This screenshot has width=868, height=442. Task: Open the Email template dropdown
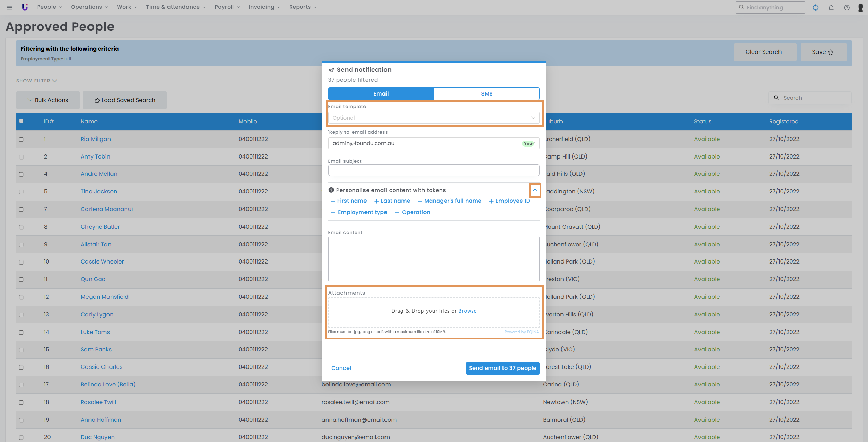click(433, 118)
